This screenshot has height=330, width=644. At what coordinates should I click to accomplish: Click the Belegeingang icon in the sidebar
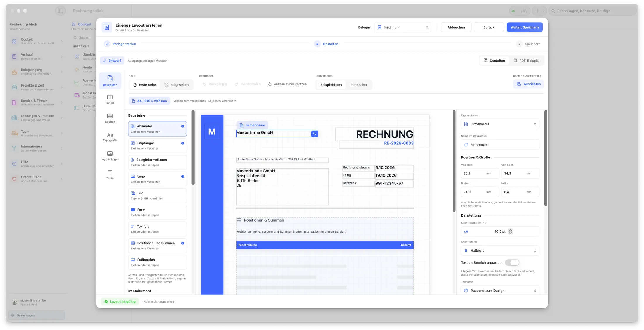[14, 72]
